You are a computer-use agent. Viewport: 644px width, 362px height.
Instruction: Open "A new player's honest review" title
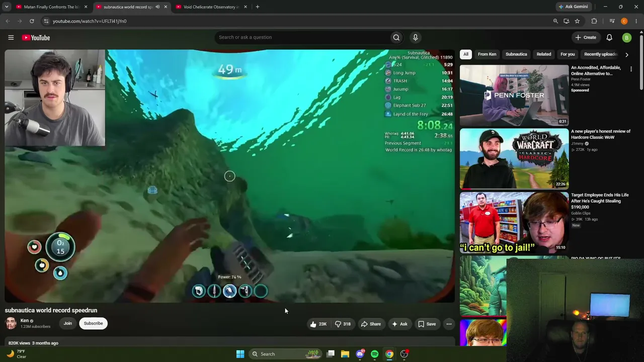point(601,134)
